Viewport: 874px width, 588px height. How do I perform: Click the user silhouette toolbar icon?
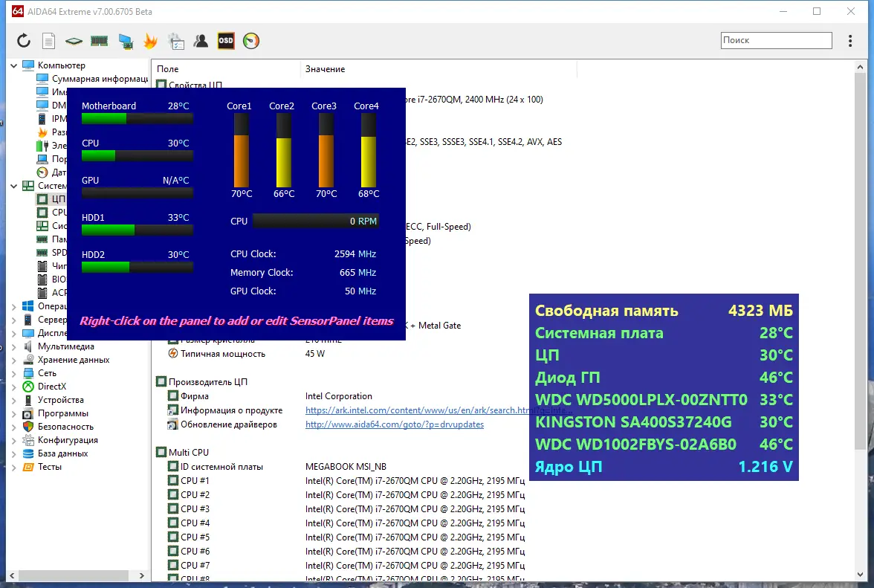click(201, 41)
